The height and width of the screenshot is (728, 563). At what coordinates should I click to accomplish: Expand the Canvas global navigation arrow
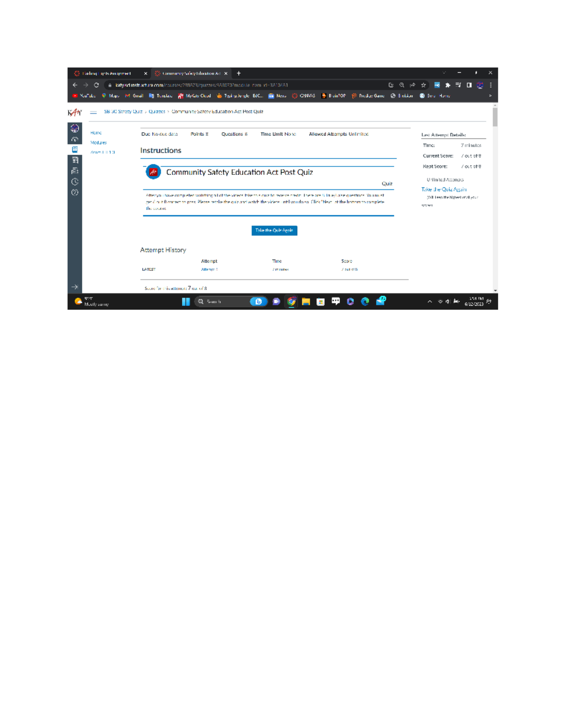pyautogui.click(x=75, y=287)
